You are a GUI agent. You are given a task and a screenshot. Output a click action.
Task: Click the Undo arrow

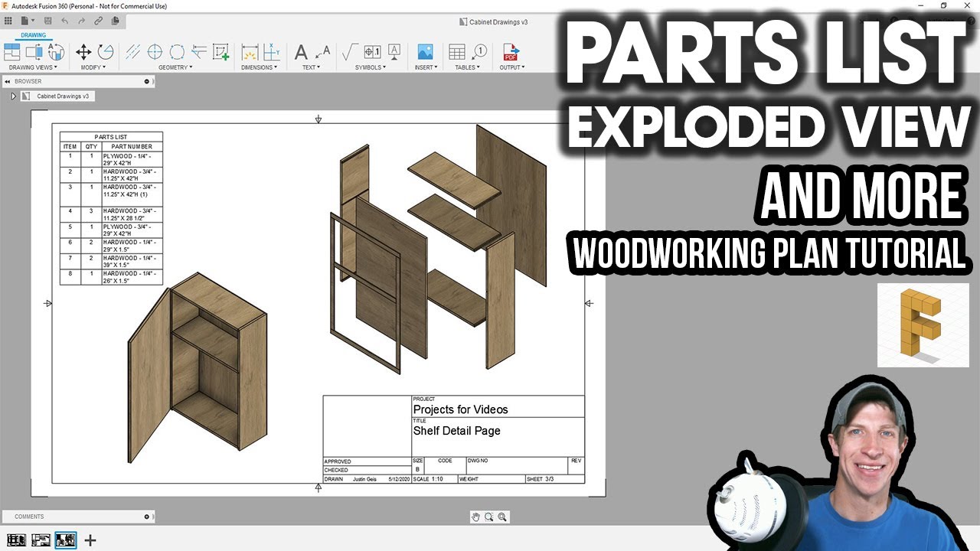coord(65,21)
